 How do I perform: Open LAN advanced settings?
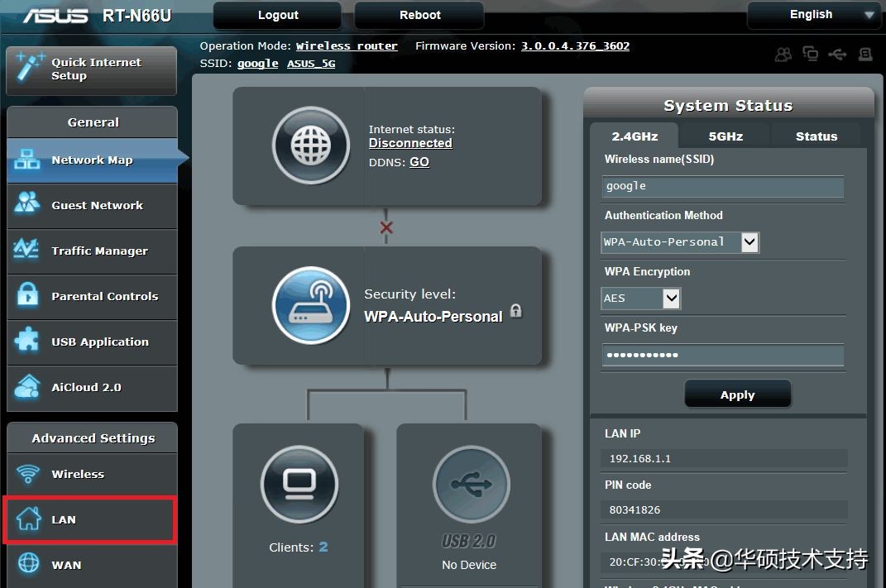coord(90,519)
